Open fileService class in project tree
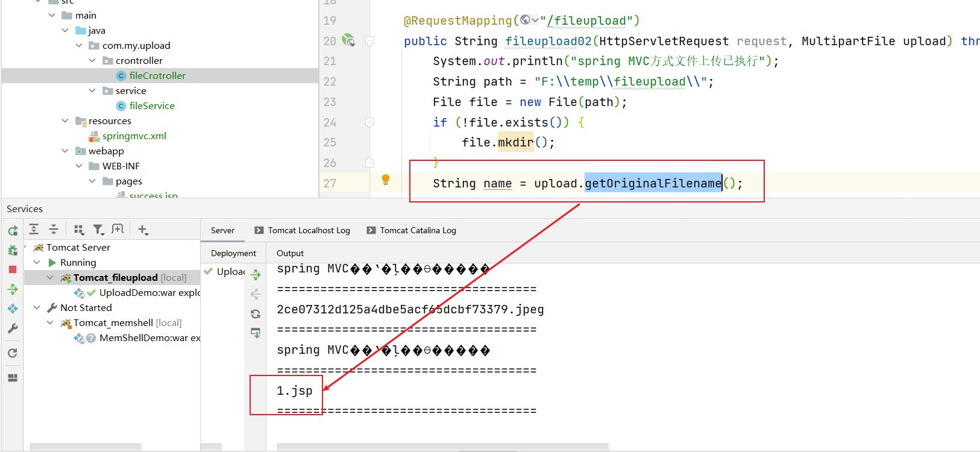The height and width of the screenshot is (452, 980). pos(152,105)
